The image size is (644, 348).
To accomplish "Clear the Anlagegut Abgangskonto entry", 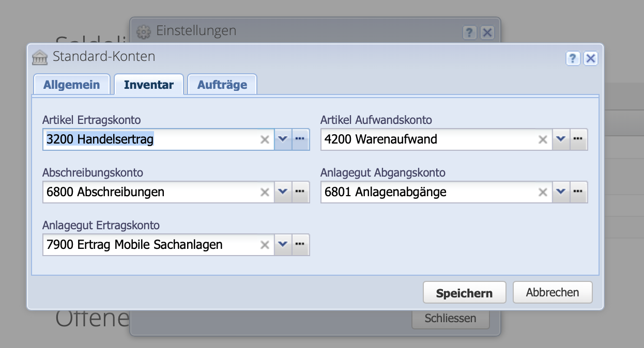I will point(543,192).
